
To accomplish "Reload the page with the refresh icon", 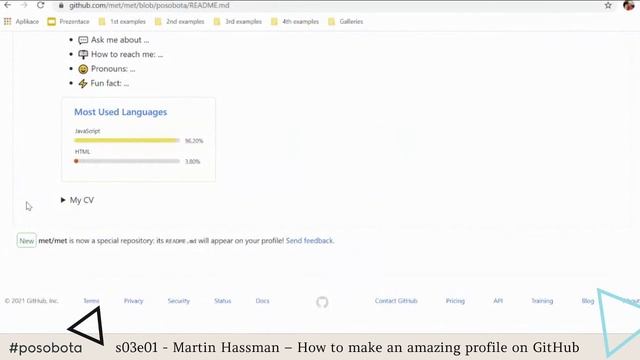I will (40, 5).
